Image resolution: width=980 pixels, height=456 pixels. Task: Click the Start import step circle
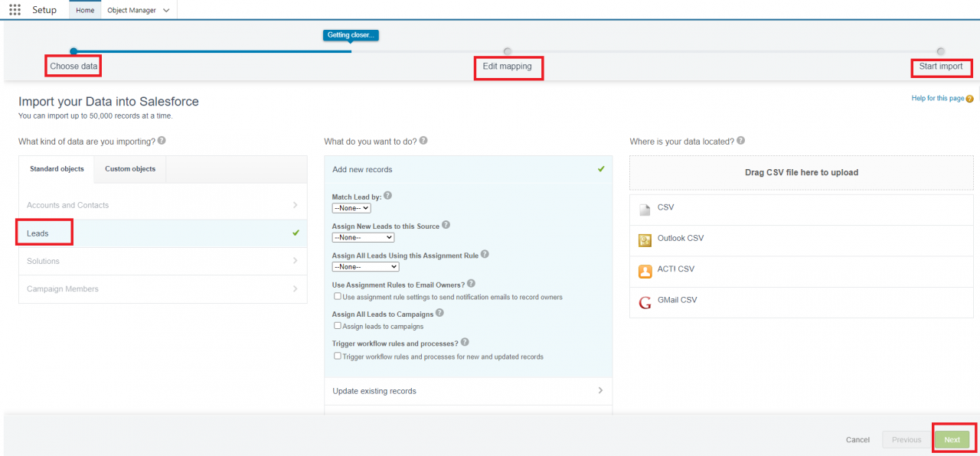pos(940,51)
